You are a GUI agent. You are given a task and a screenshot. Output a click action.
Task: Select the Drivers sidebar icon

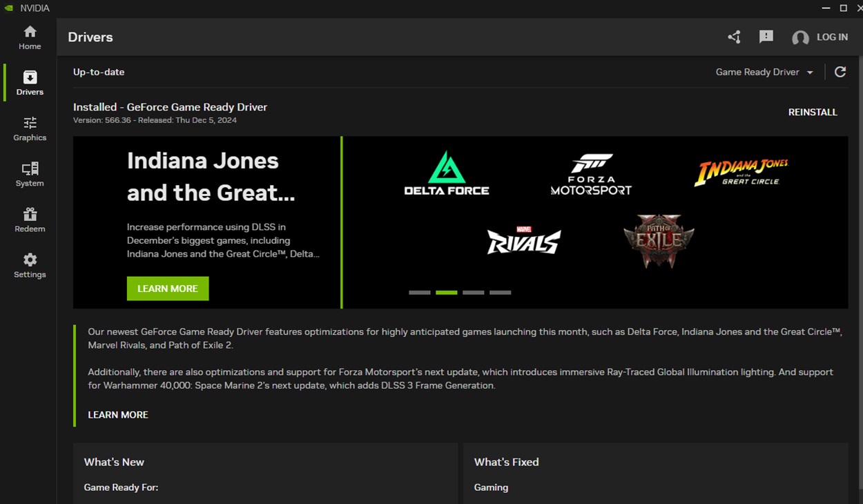[30, 83]
